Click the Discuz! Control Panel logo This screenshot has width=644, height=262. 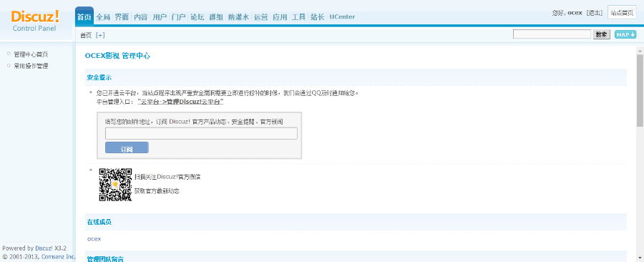point(34,21)
